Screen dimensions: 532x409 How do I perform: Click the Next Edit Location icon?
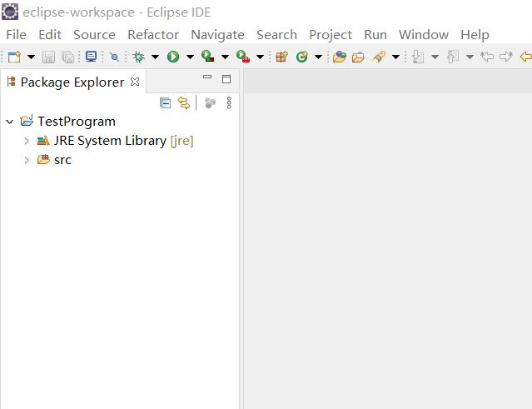(506, 57)
